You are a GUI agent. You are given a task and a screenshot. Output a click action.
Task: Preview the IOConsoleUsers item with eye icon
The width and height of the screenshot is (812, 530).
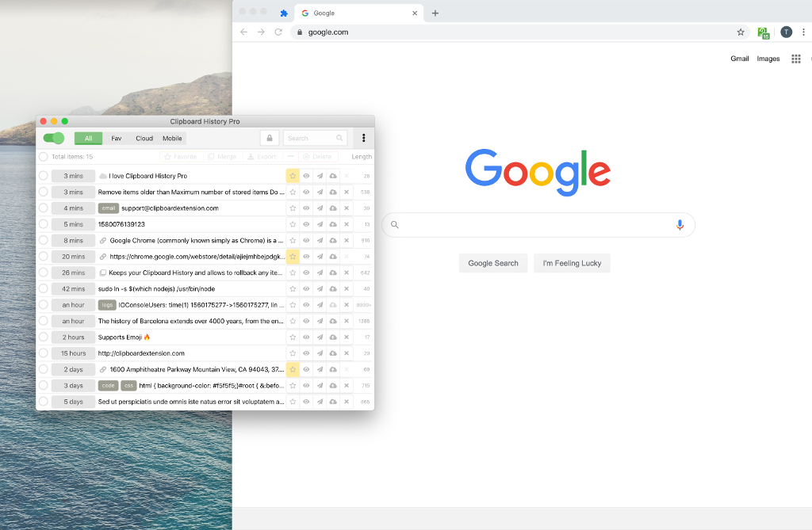[x=306, y=305]
